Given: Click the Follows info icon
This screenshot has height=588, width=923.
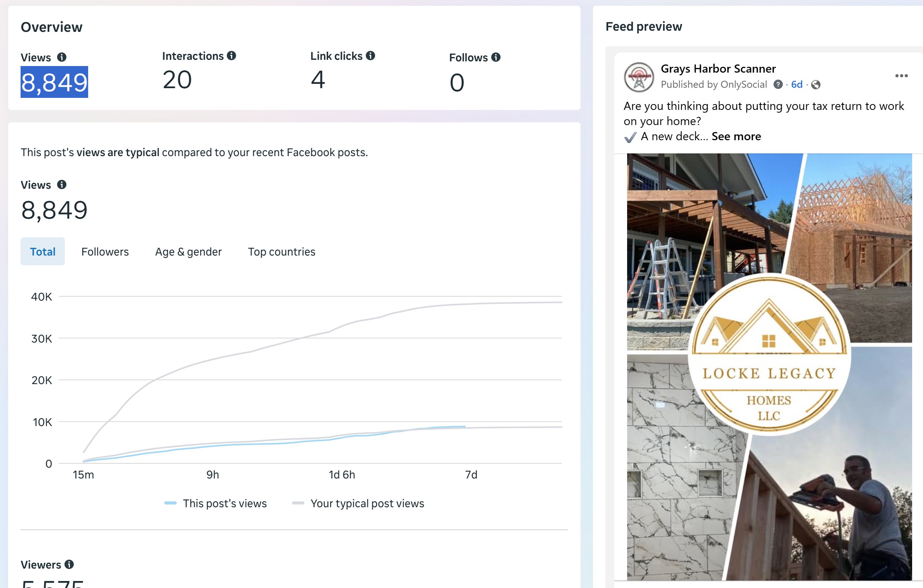Looking at the screenshot, I should point(496,57).
